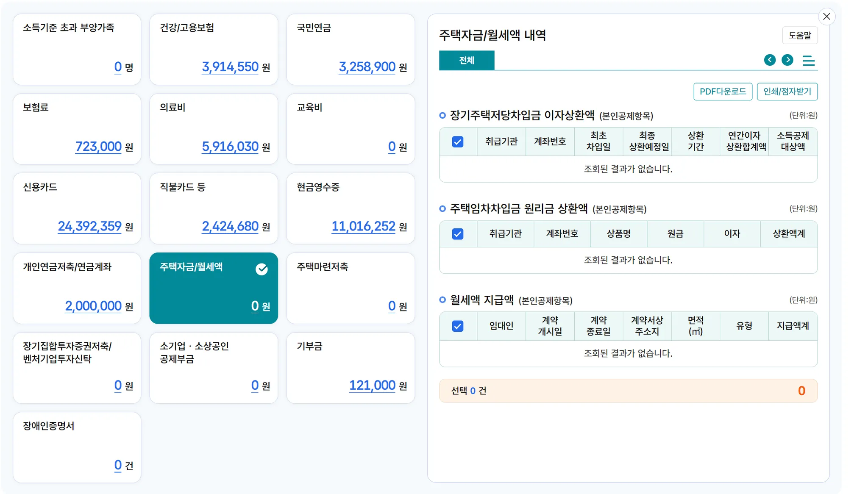Close the panel with the X icon

point(826,17)
